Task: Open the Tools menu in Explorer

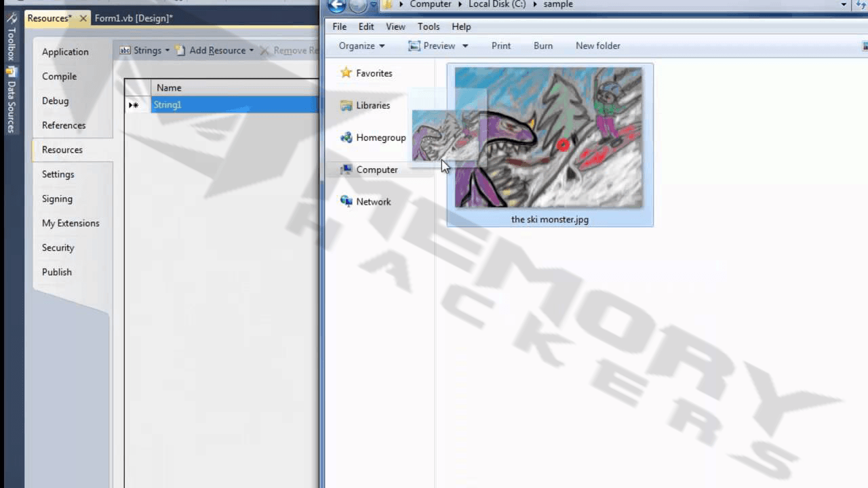Action: (429, 26)
